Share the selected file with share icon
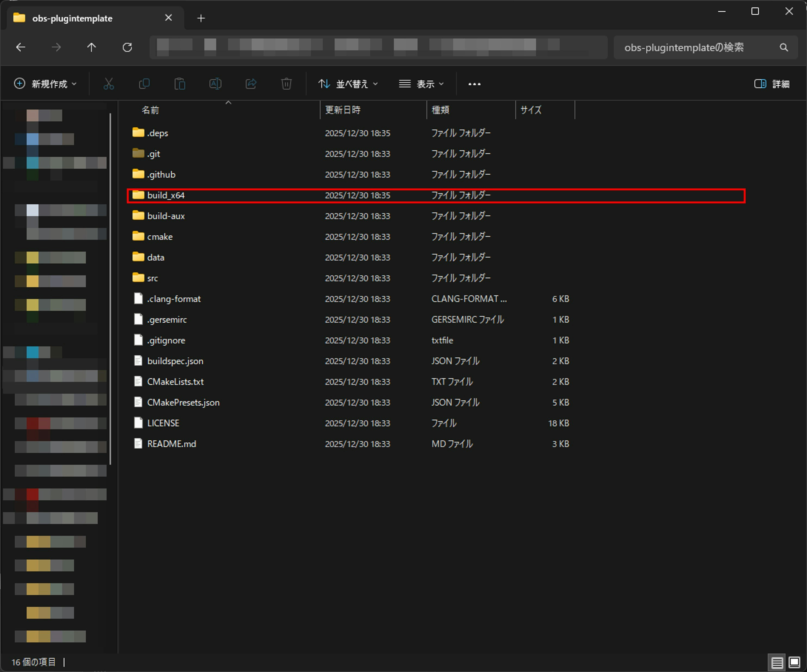807x672 pixels. [251, 84]
